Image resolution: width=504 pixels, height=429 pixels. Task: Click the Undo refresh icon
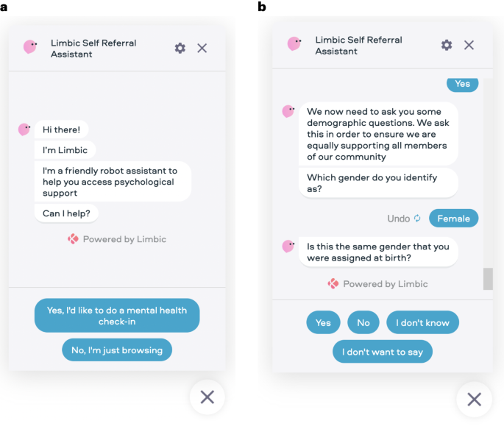coord(417,219)
